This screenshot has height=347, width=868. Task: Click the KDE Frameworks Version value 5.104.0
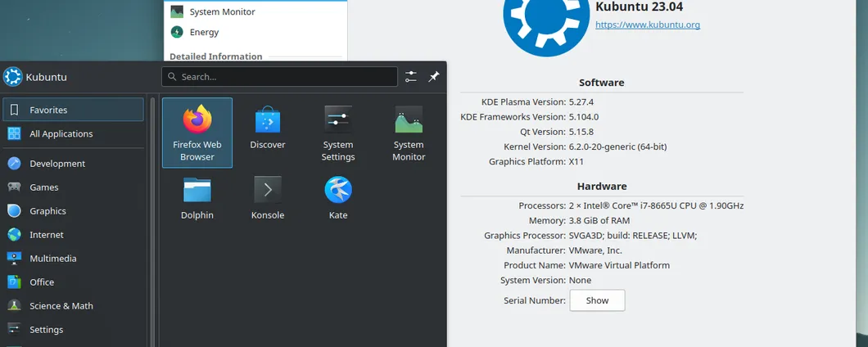pyautogui.click(x=584, y=117)
